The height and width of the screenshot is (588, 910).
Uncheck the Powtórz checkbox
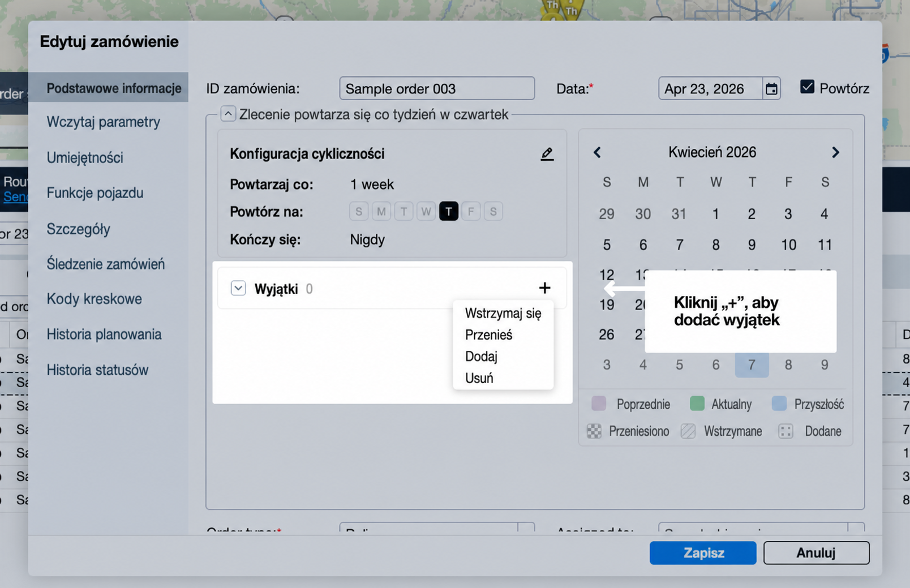(x=807, y=87)
